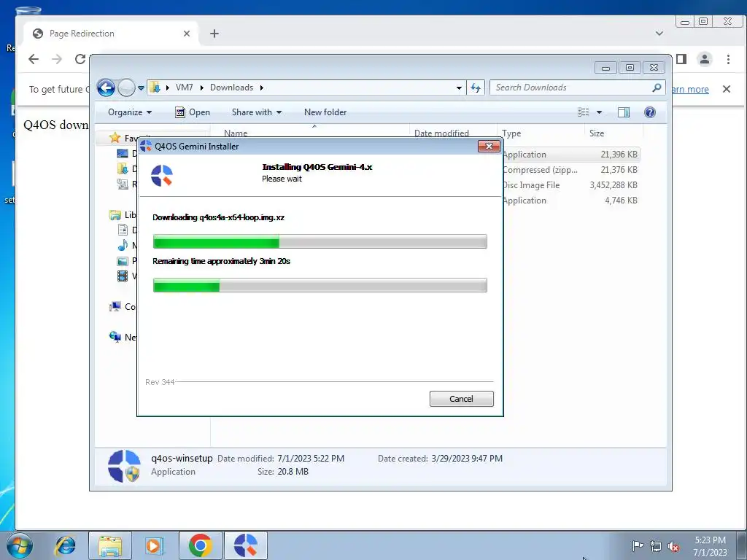Maximize the Explorer Downloads window

(630, 68)
